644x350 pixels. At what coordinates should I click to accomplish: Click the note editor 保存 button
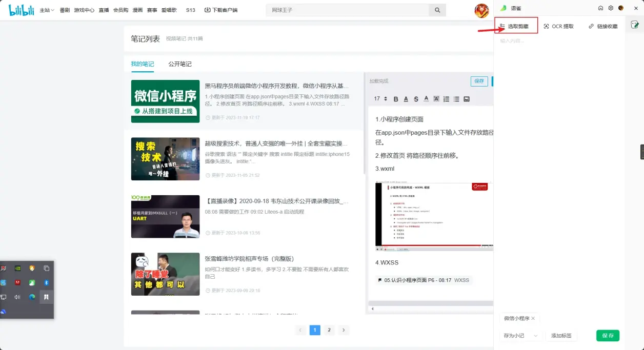click(x=479, y=81)
